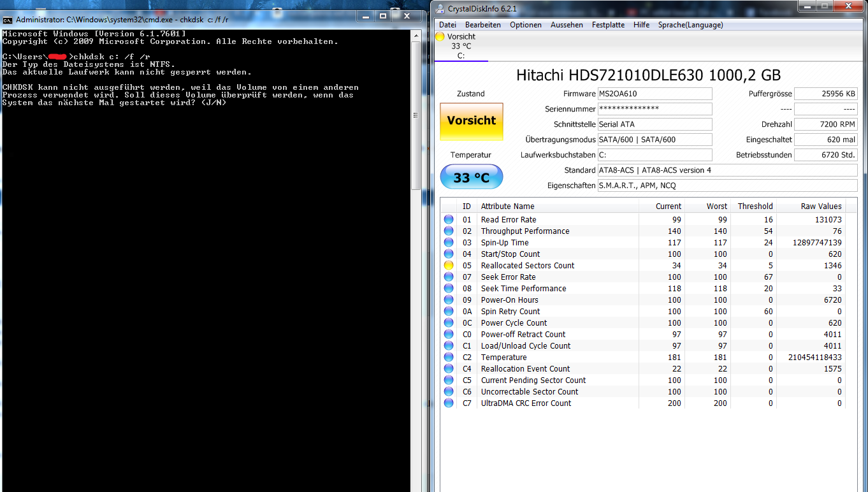868x492 pixels.
Task: Click the Eingeschaltet value 620 mal
Action: 826,140
